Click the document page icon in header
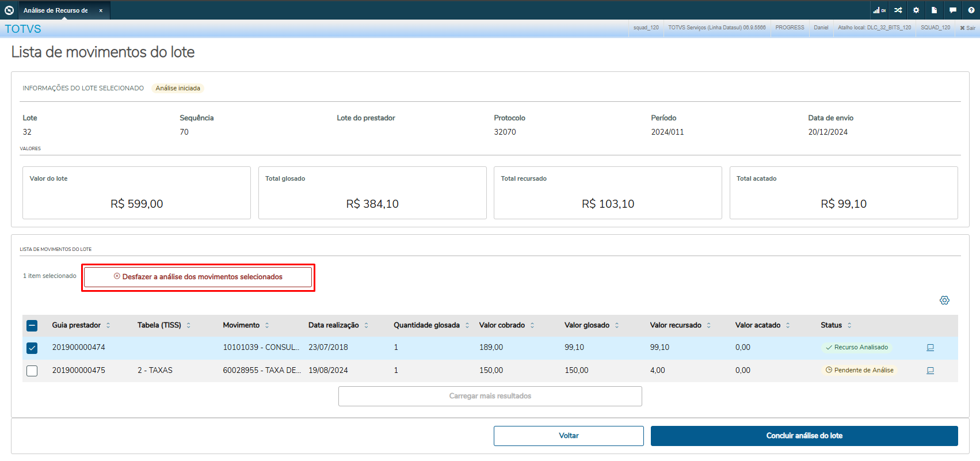This screenshot has width=980, height=461. 935,10
